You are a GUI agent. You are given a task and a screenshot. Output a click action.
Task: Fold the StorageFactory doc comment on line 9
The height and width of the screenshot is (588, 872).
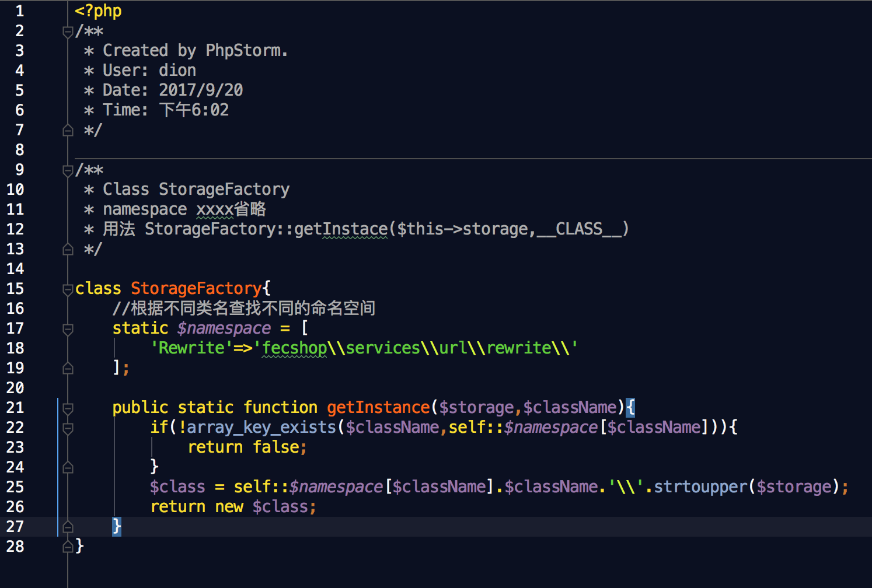coord(68,170)
